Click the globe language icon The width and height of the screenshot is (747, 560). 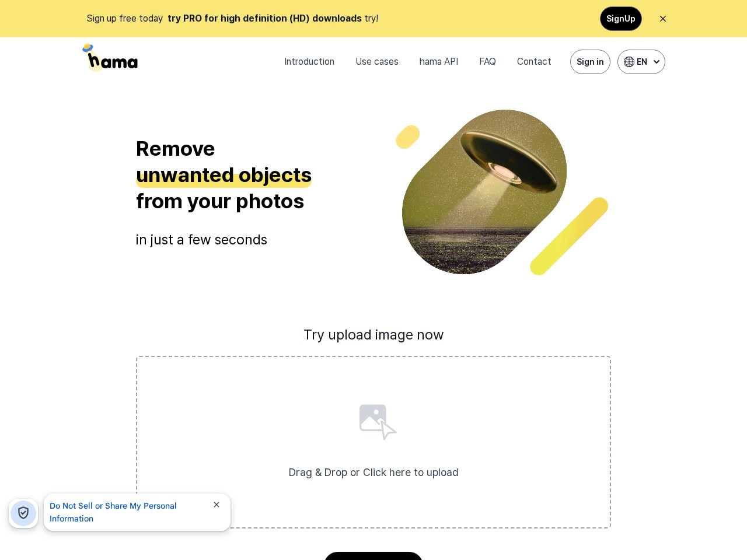(x=629, y=62)
